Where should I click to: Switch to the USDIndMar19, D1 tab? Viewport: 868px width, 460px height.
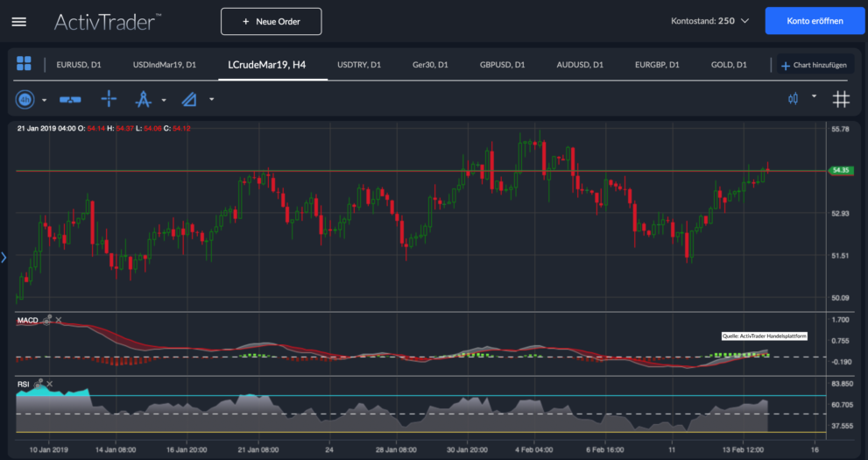(x=165, y=65)
